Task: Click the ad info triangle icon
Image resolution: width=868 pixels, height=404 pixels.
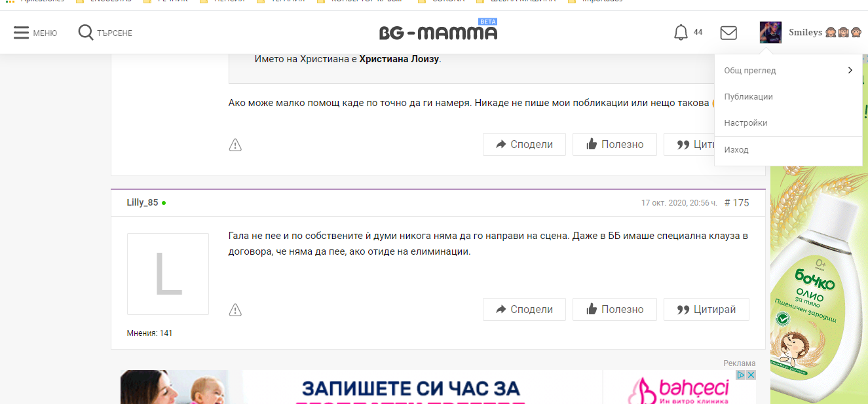Action: [740, 375]
